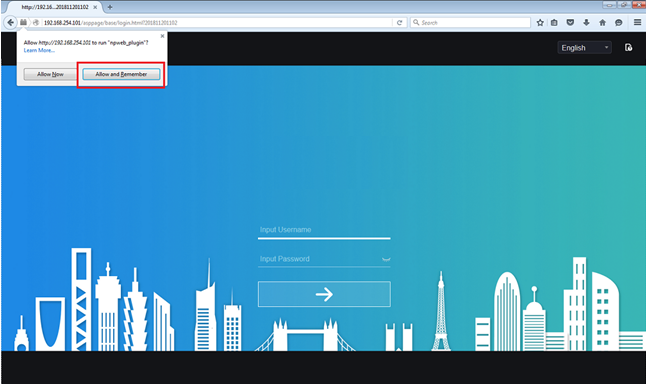Open the bookmarks list clipboard icon
The height and width of the screenshot is (384, 646).
click(554, 23)
